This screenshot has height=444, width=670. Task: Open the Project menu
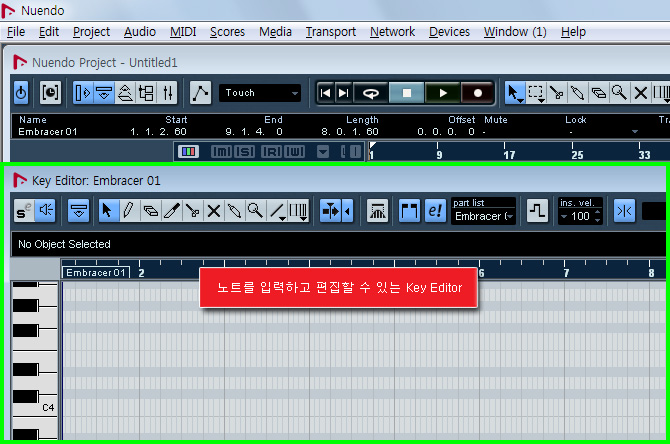tap(91, 32)
